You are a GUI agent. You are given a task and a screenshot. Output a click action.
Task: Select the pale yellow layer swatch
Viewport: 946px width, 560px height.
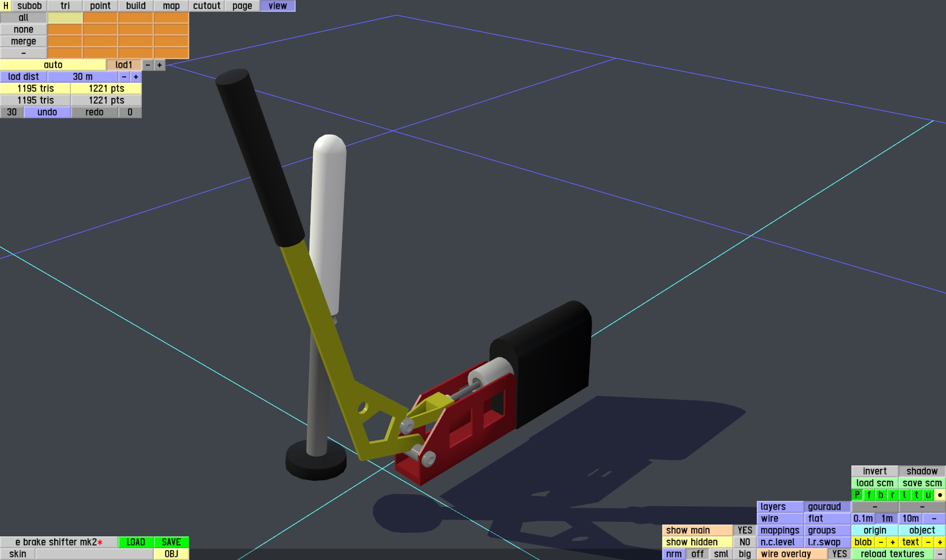[x=65, y=18]
